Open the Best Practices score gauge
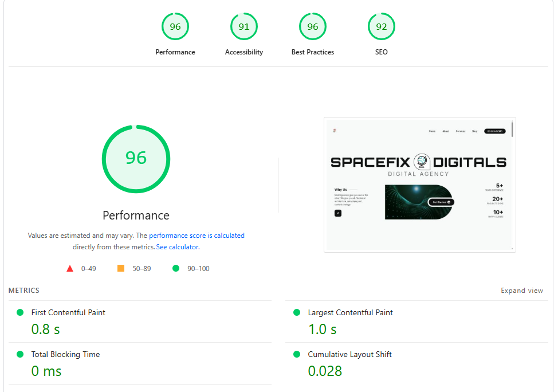Viewport: 558px width, 392px height. (312, 26)
